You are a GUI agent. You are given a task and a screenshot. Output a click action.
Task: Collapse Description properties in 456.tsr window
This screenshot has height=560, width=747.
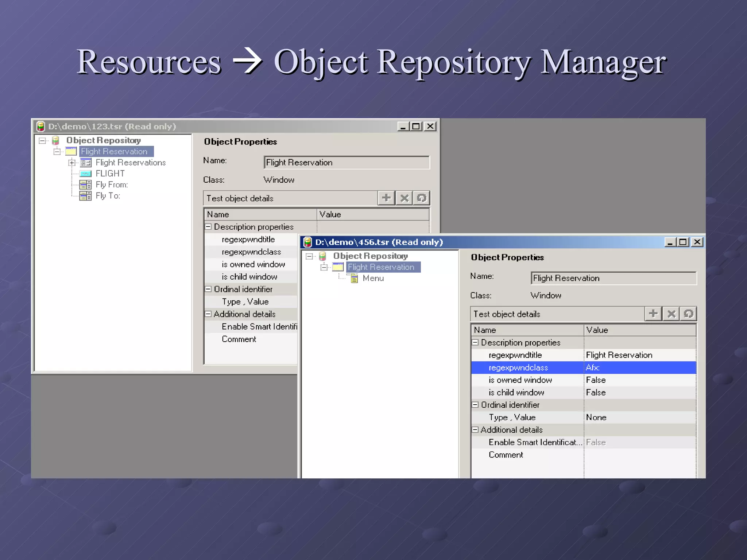pyautogui.click(x=475, y=342)
